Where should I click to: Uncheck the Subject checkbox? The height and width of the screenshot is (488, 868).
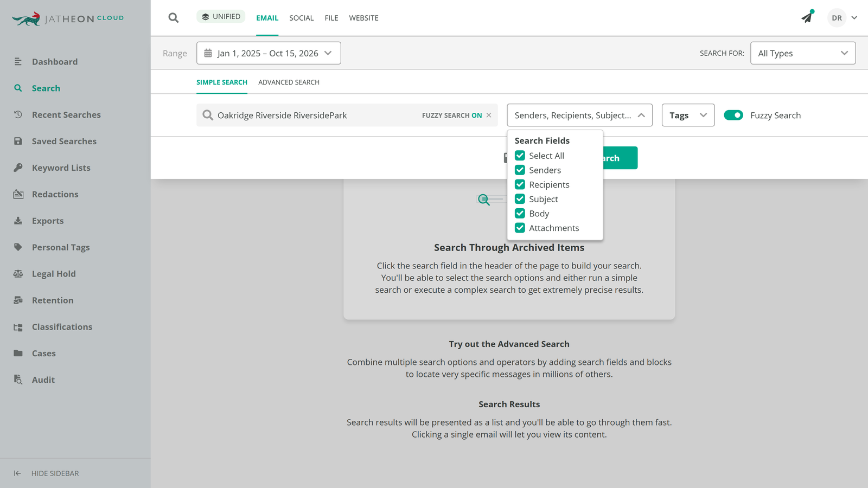point(520,199)
